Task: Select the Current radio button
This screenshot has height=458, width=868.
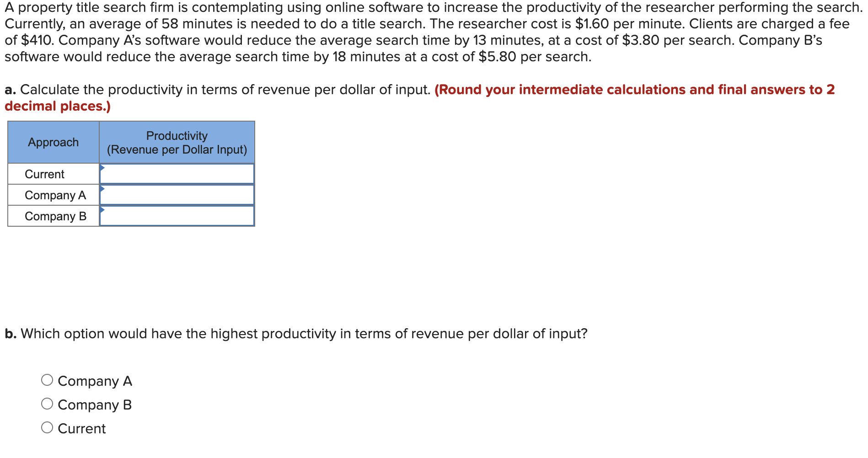Action: click(47, 427)
